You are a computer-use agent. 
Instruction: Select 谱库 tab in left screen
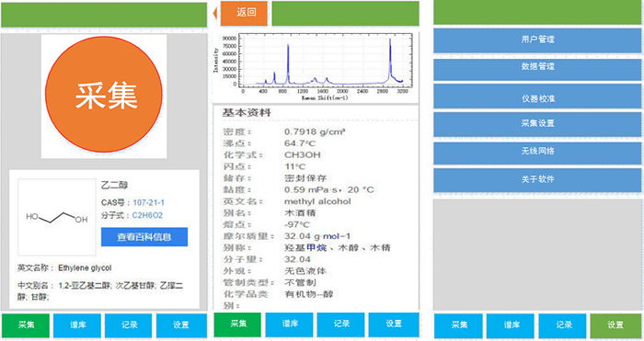click(76, 325)
